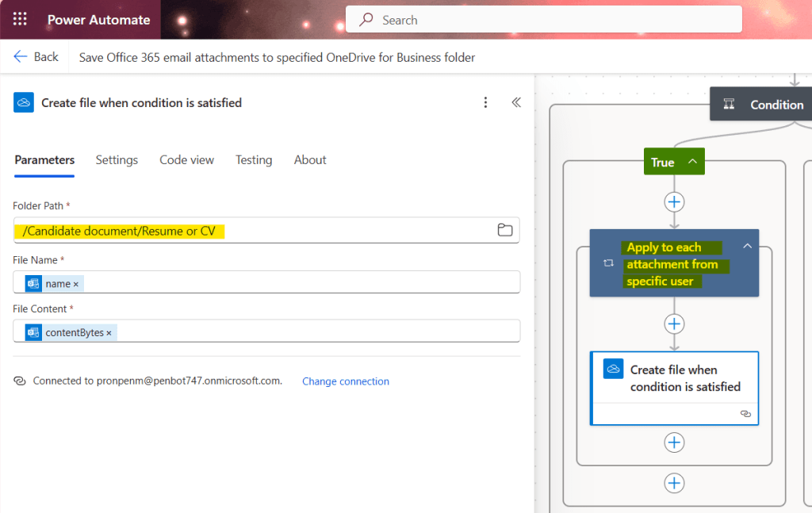Switch to the Settings tab
This screenshot has width=812, height=513.
tap(117, 160)
